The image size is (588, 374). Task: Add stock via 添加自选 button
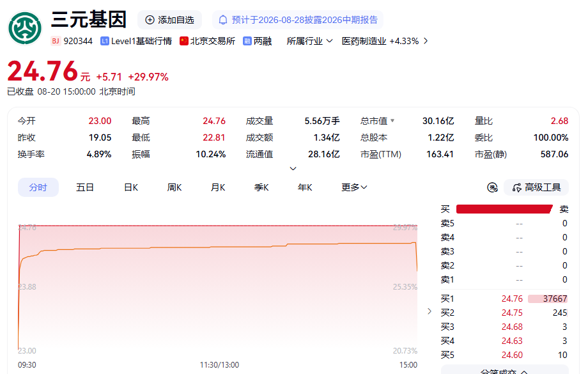[169, 20]
